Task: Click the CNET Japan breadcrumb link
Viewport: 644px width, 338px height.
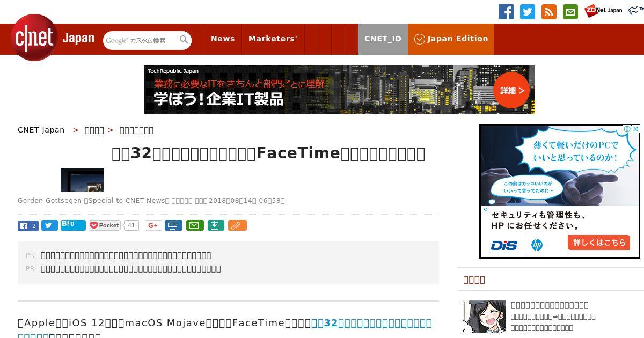Action: [41, 130]
